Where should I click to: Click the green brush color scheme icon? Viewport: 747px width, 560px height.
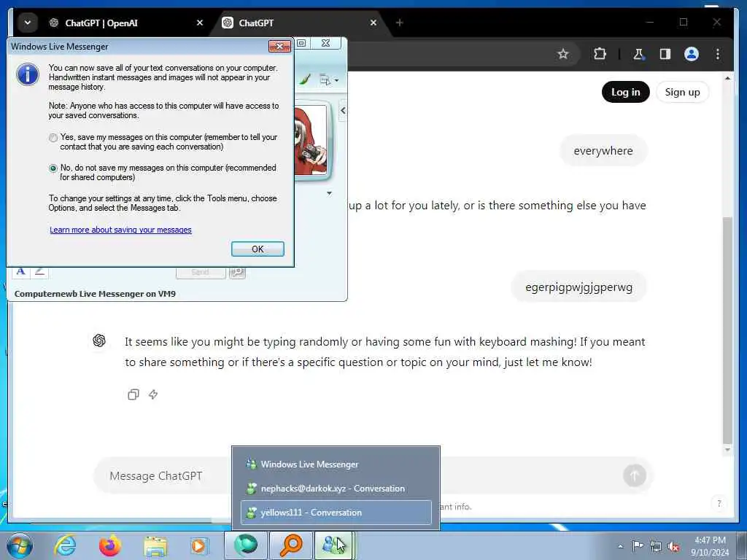click(x=305, y=79)
